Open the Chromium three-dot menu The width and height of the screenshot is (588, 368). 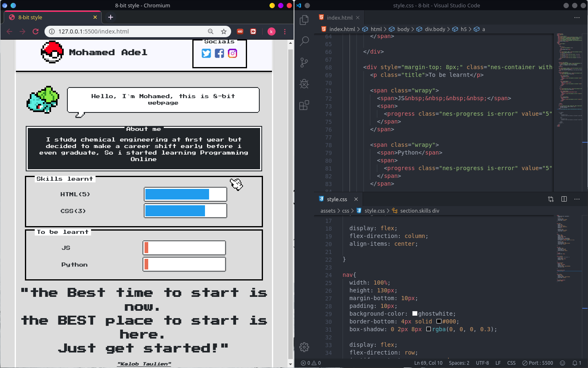pos(285,31)
